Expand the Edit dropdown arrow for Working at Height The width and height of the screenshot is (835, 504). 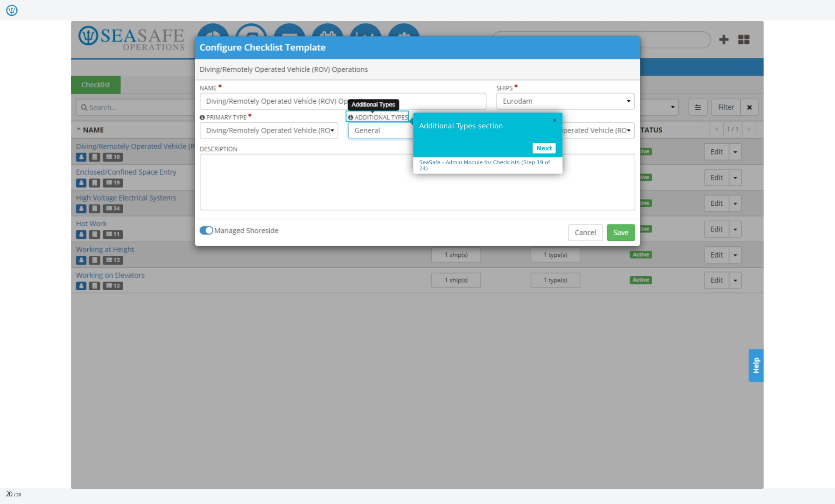[x=735, y=255]
